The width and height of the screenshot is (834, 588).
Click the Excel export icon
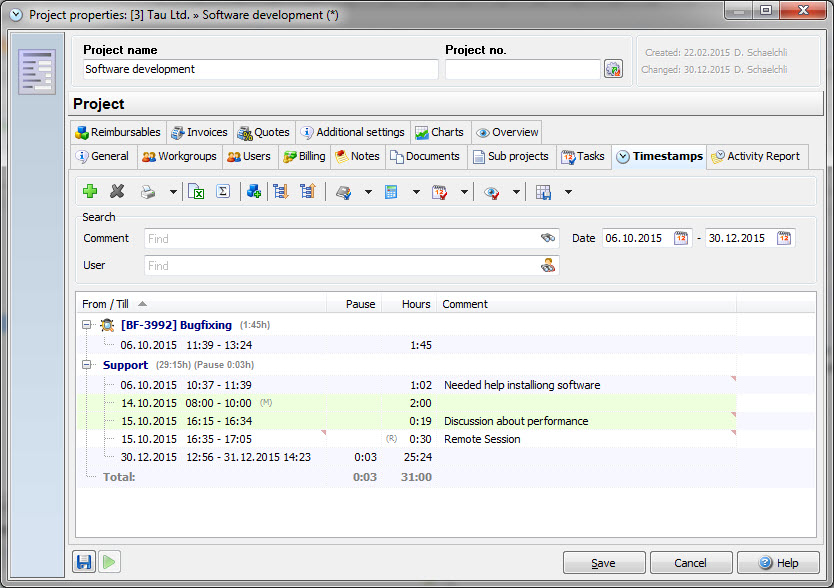(x=196, y=192)
